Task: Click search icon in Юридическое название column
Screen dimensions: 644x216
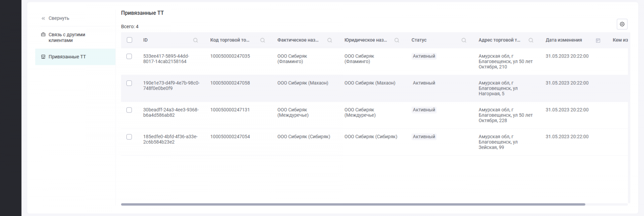Action: [x=397, y=40]
